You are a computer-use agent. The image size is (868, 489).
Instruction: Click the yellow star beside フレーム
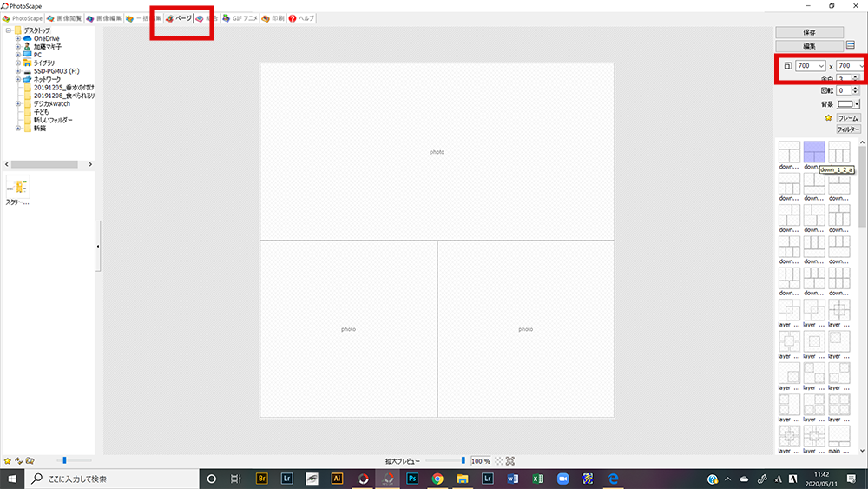pos(828,118)
